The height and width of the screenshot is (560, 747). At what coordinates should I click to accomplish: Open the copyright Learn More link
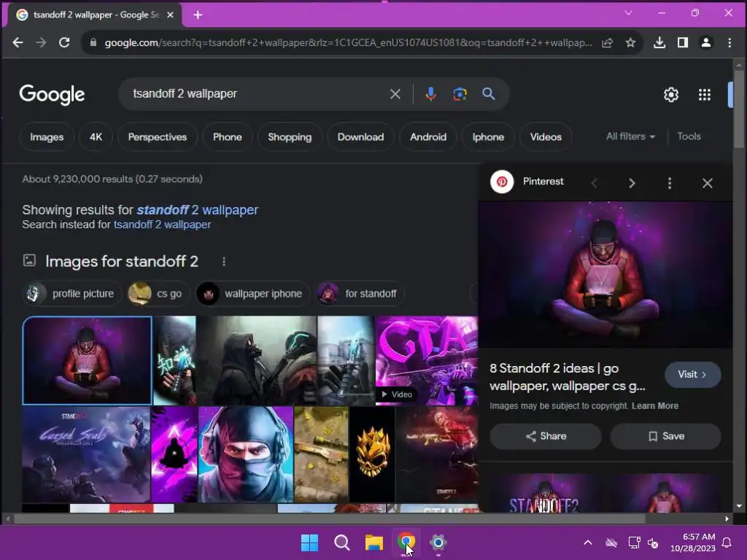click(655, 405)
